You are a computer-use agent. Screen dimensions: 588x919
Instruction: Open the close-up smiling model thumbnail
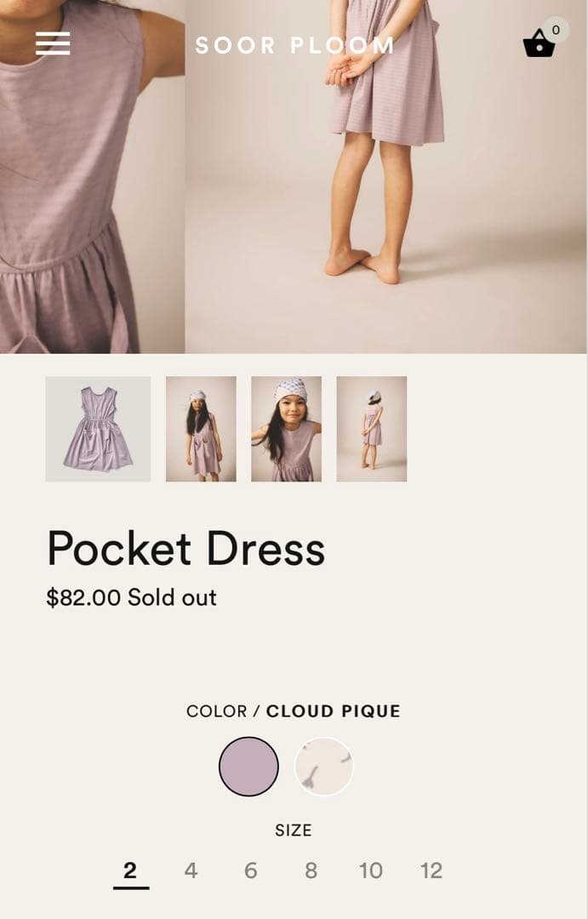click(x=286, y=429)
